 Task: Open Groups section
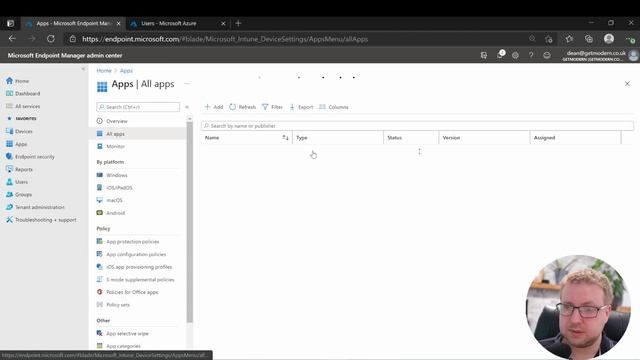coord(19,195)
